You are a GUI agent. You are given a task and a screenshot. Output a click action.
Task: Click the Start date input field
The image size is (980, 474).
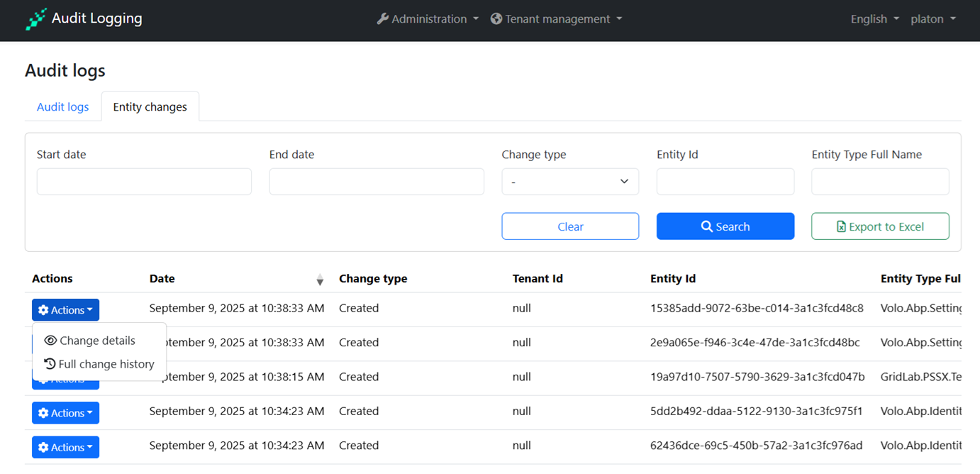pos(144,182)
